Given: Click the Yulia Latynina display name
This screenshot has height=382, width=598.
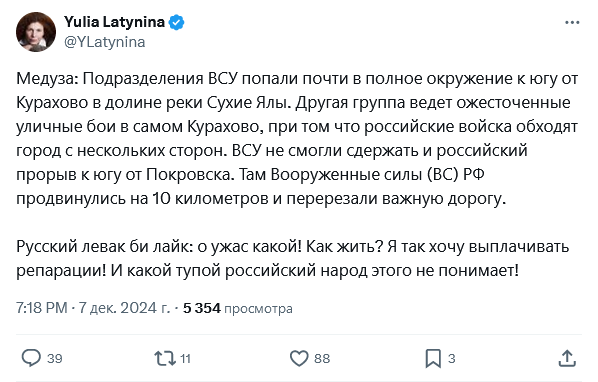Looking at the screenshot, I should [114, 22].
